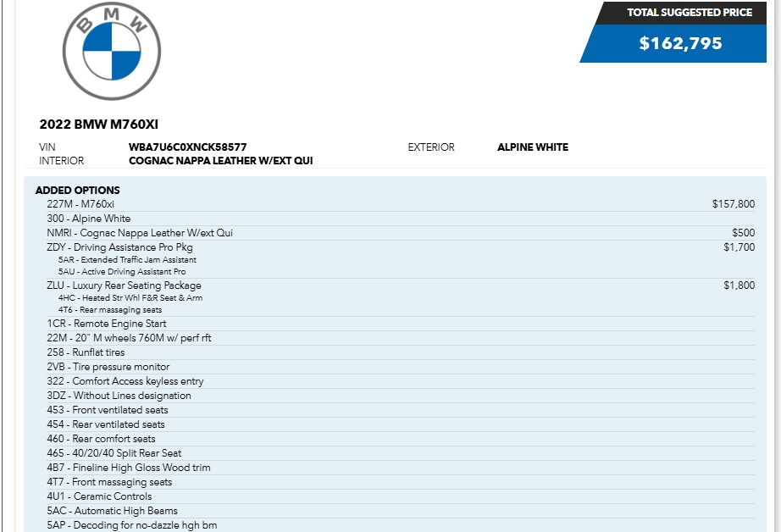Select ZLU Luxury Rear Seating Package row
Screen dimensions: 781x532
(x=124, y=285)
